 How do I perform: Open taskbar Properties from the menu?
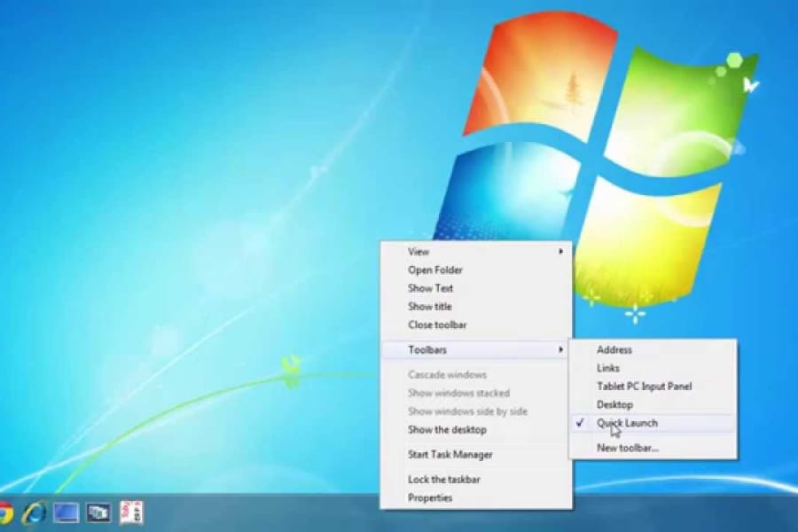point(476,498)
